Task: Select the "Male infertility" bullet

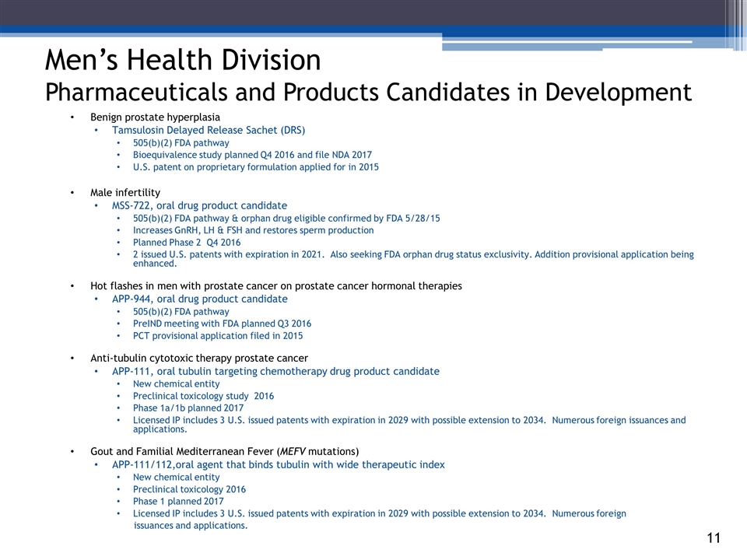Action: click(125, 192)
